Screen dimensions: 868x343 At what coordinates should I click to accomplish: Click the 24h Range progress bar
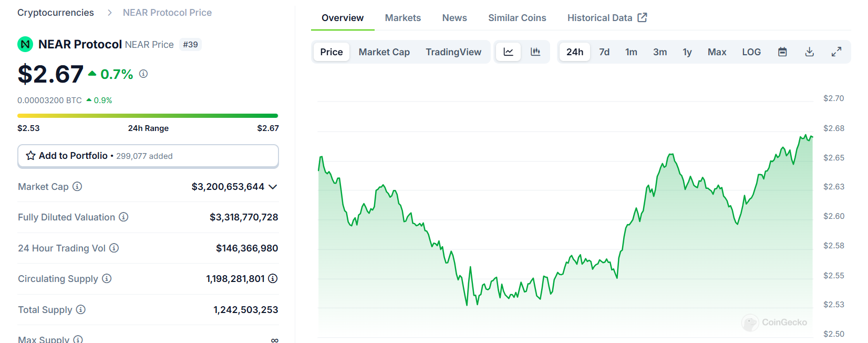pyautogui.click(x=148, y=116)
